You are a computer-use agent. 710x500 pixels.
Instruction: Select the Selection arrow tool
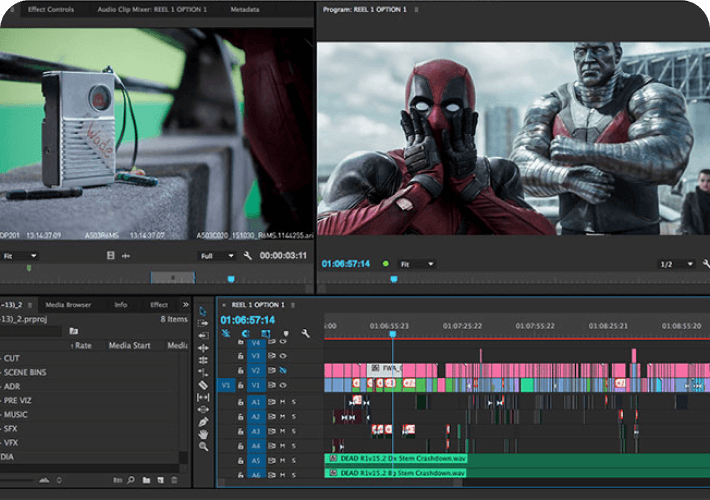pyautogui.click(x=202, y=311)
